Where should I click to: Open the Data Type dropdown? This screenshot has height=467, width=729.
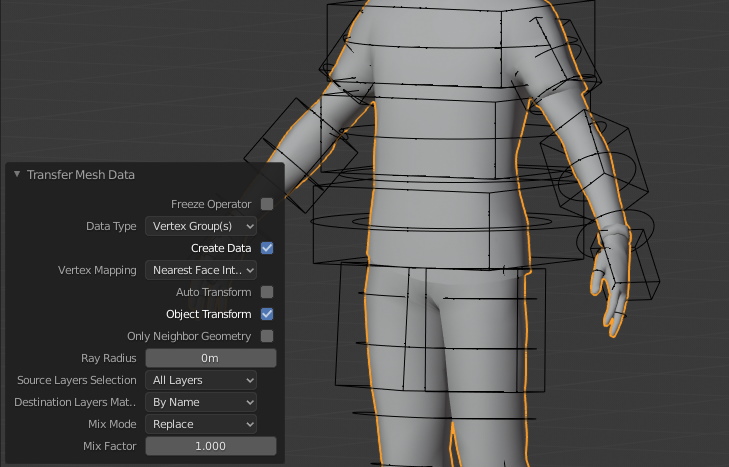(201, 226)
